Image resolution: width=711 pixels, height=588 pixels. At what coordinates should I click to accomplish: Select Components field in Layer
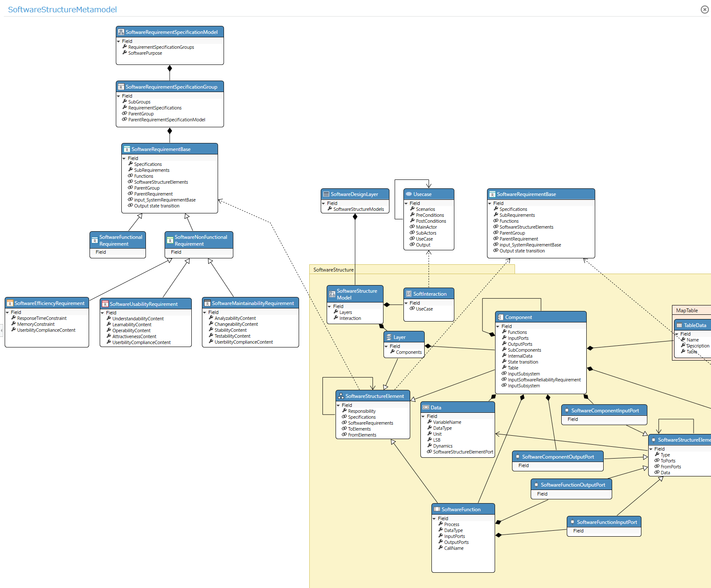pos(409,352)
